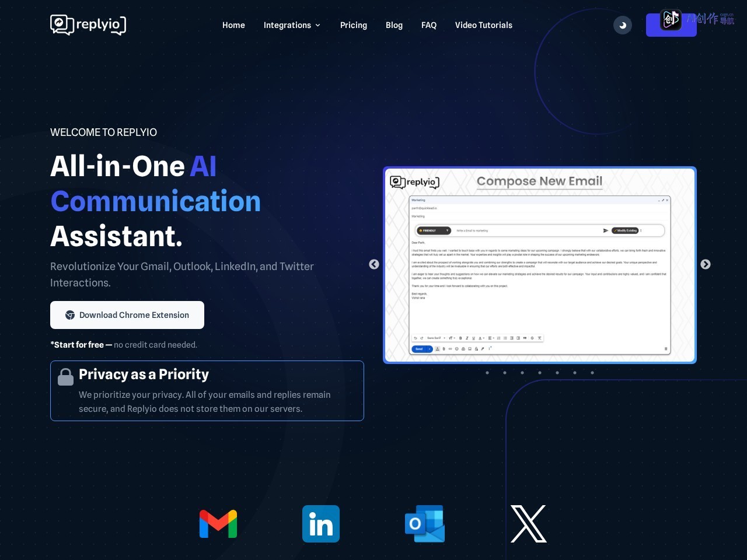The width and height of the screenshot is (747, 560).
Task: Click the Compose New Email slide image
Action: click(x=540, y=265)
